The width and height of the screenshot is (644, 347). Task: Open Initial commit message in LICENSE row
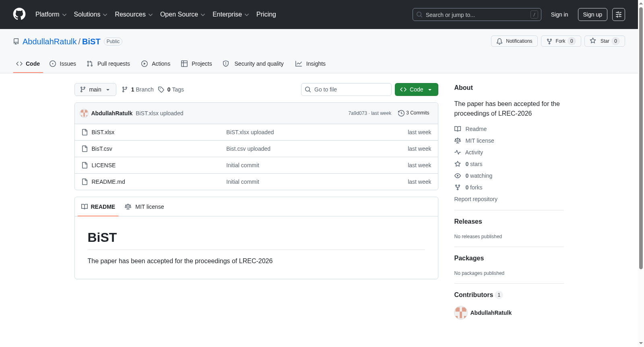pos(243,165)
